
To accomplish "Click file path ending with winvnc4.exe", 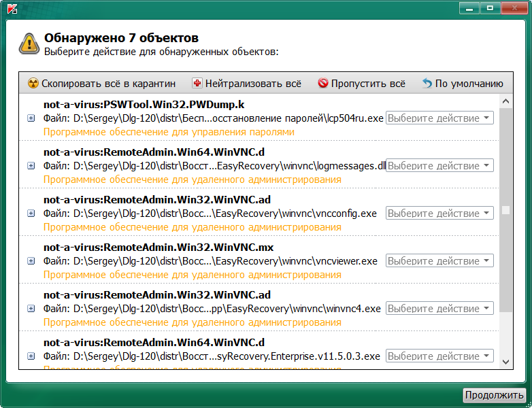I will [212, 309].
